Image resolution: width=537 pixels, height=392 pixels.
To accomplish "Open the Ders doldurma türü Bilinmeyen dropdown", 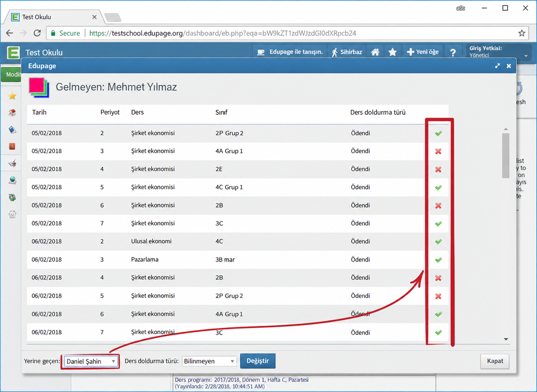I will coord(209,361).
